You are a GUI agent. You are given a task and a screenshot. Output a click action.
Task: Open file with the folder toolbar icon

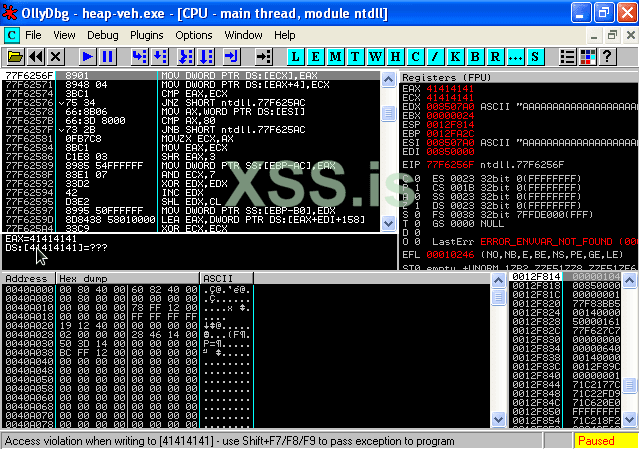tap(15, 57)
